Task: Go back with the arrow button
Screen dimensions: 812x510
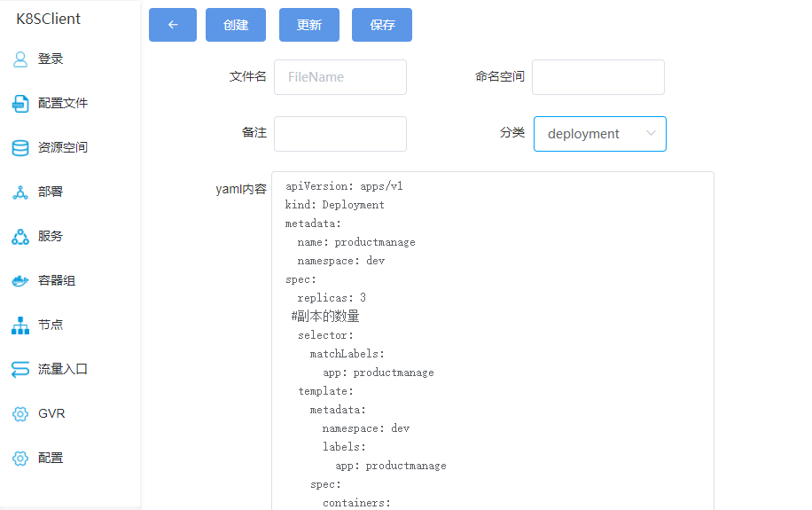Action: pos(173,24)
